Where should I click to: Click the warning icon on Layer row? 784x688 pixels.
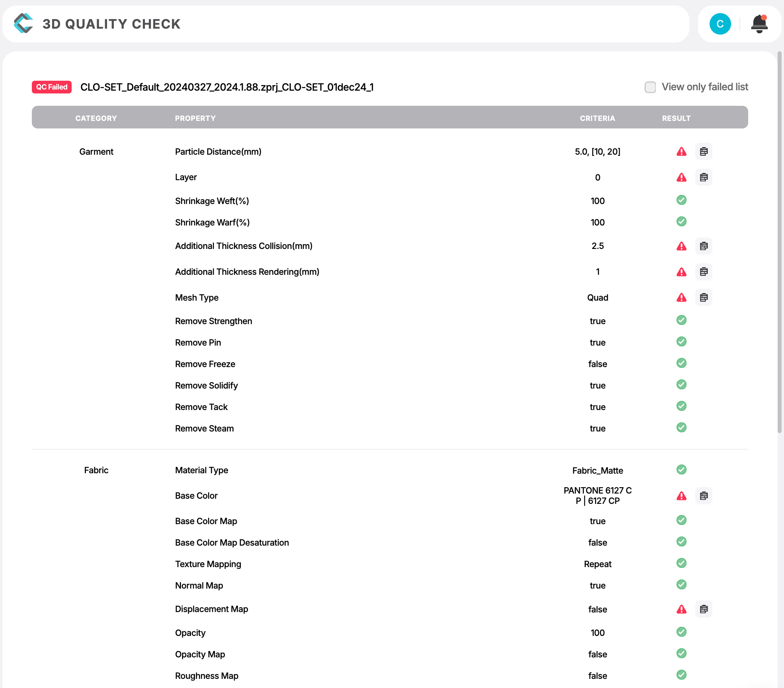tap(681, 177)
